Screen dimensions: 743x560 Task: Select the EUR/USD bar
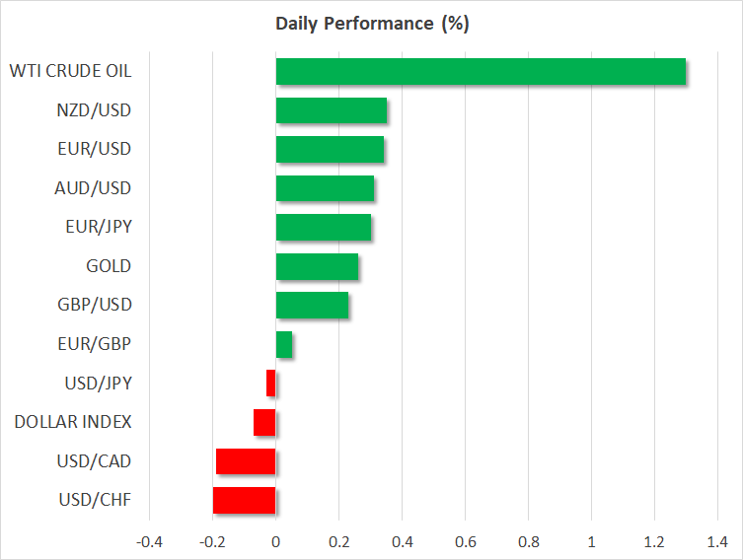pos(330,150)
